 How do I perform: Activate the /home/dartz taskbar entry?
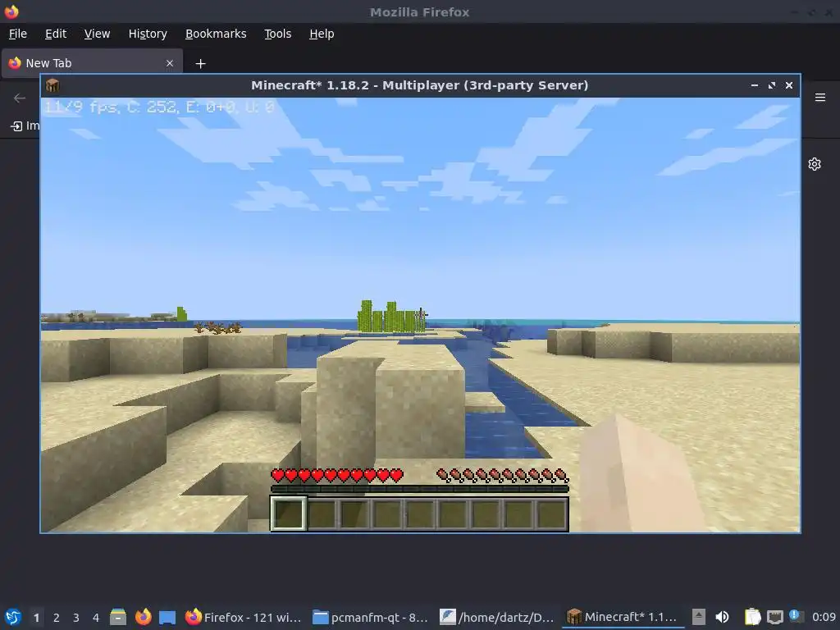pyautogui.click(x=497, y=617)
